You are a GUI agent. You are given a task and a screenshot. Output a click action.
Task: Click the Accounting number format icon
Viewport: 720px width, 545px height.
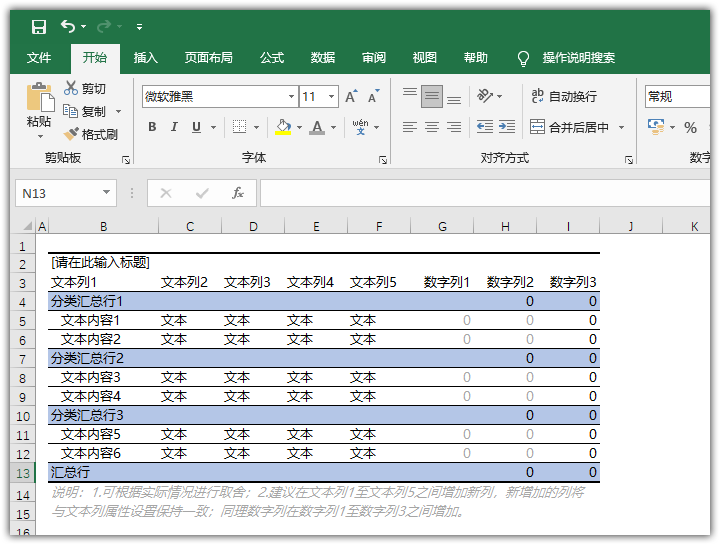pos(656,127)
